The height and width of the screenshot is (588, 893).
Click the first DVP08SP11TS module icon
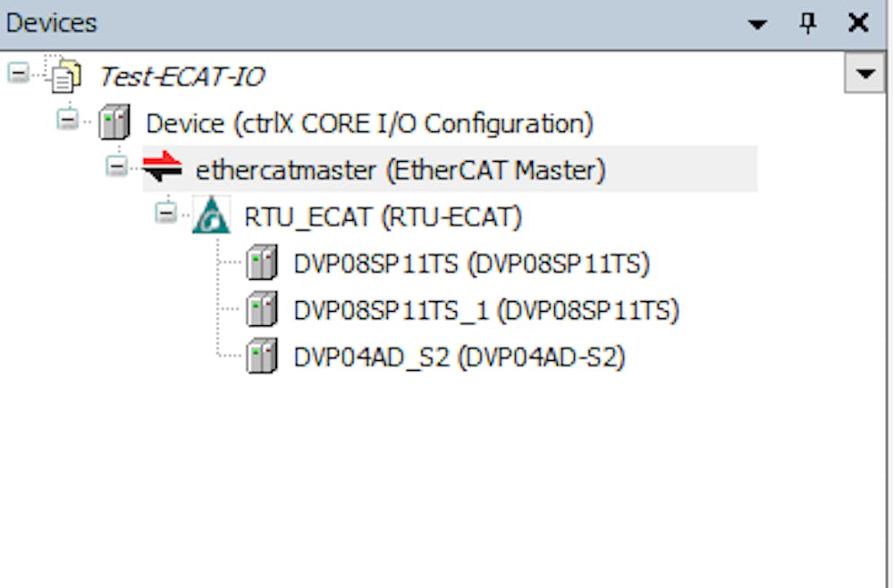(261, 264)
